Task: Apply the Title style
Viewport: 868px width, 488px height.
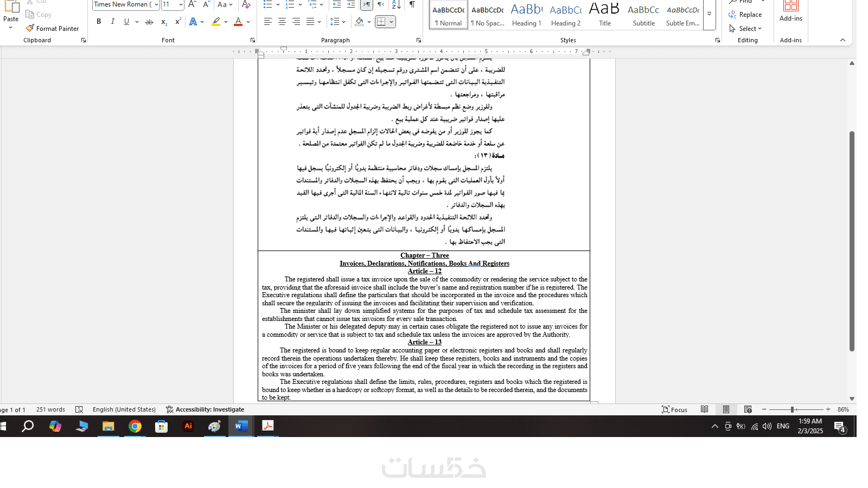Action: [605, 15]
